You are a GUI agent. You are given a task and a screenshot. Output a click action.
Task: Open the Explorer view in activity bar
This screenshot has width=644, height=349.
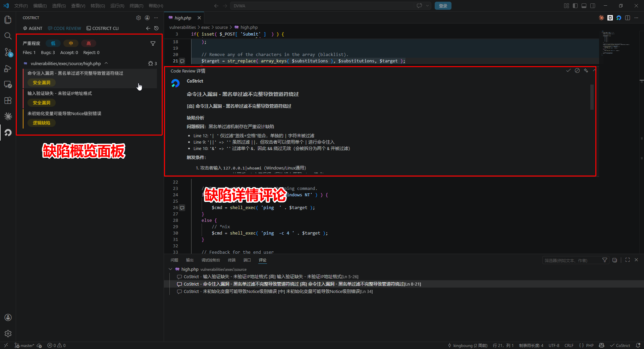pos(8,20)
